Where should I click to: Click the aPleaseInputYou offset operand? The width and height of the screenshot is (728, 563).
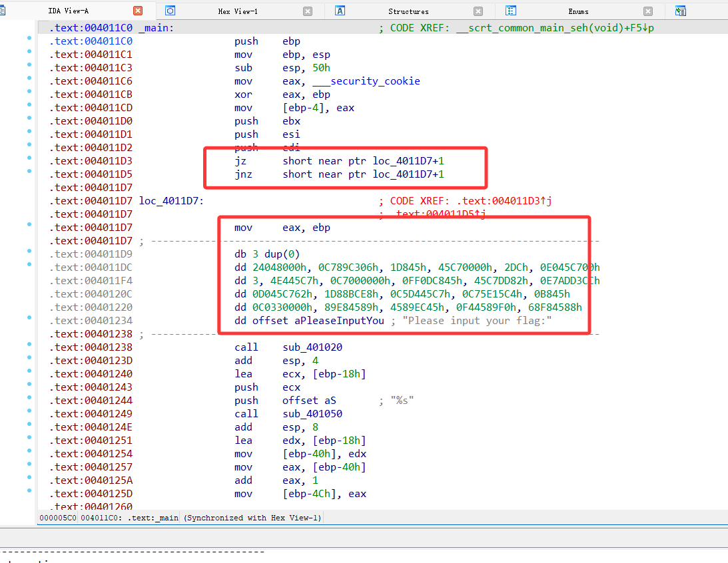pos(339,321)
